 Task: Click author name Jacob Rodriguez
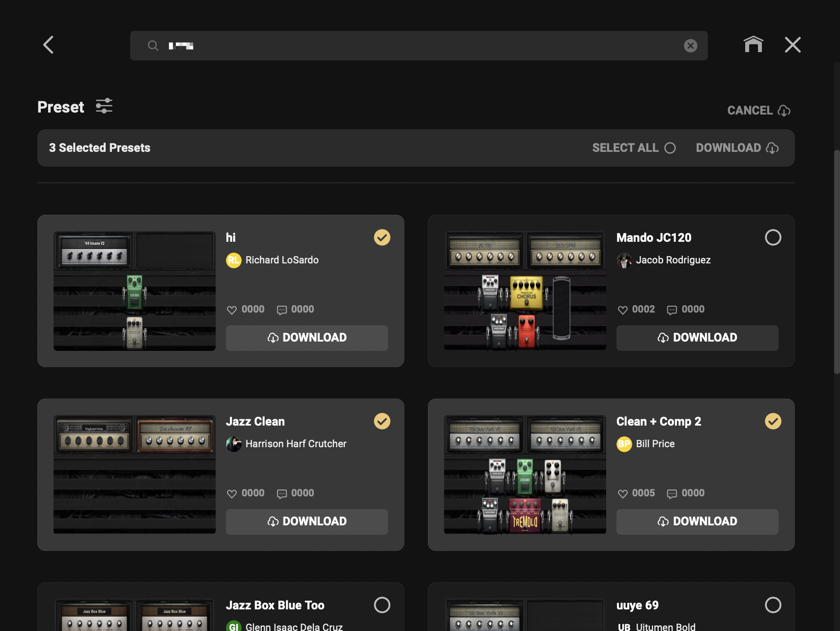tap(673, 260)
